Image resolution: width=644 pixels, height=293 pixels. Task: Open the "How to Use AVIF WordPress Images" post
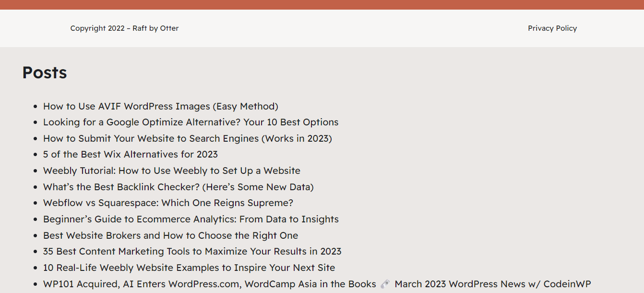coord(161,106)
